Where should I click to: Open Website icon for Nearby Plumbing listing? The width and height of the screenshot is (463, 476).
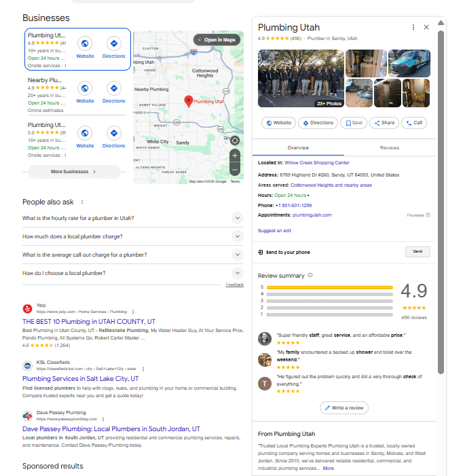pyautogui.click(x=85, y=88)
